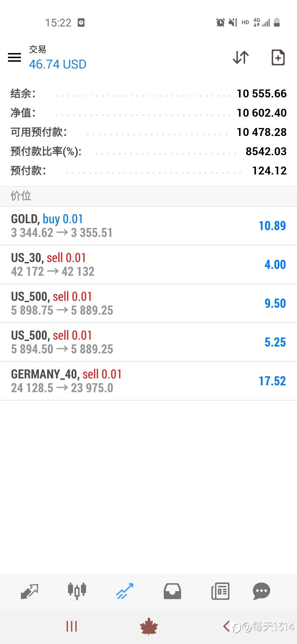Open the chat messages bubble icon
297x644 pixels.
click(x=261, y=591)
